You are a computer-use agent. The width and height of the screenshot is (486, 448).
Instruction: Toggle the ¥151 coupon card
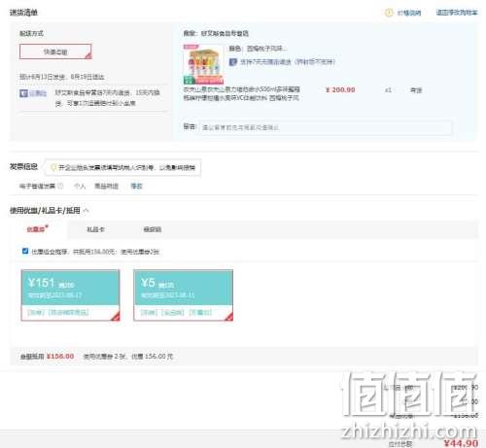click(x=70, y=295)
